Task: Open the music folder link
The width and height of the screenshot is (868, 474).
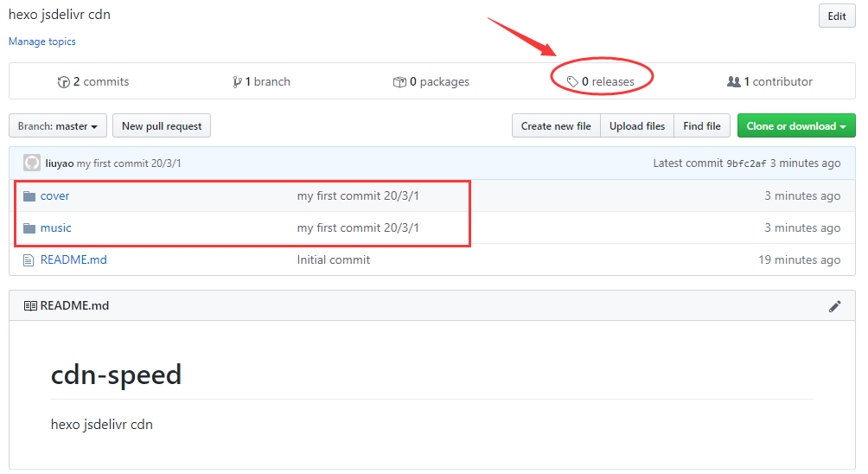Action: pyautogui.click(x=56, y=228)
